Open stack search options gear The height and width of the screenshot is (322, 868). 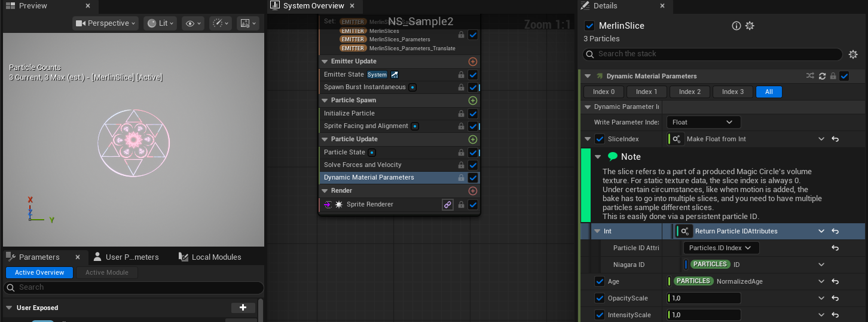853,54
